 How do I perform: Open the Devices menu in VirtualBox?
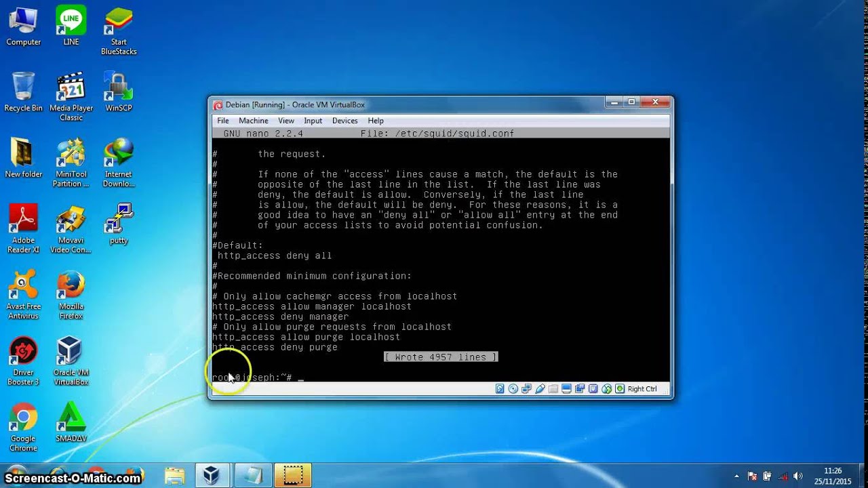pos(344,121)
